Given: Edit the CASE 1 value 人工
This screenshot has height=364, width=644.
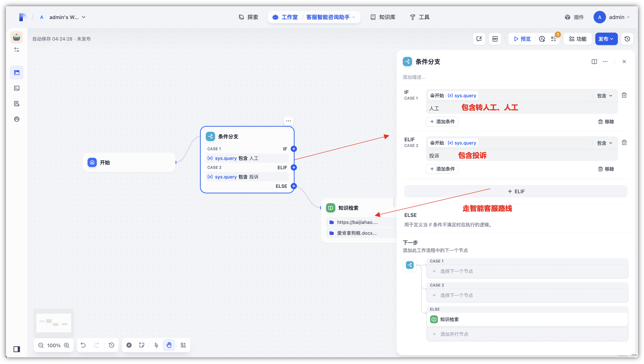Looking at the screenshot, I should click(522, 108).
